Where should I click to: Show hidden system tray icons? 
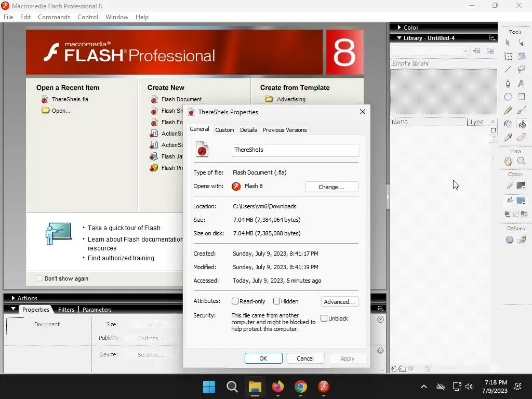point(424,387)
